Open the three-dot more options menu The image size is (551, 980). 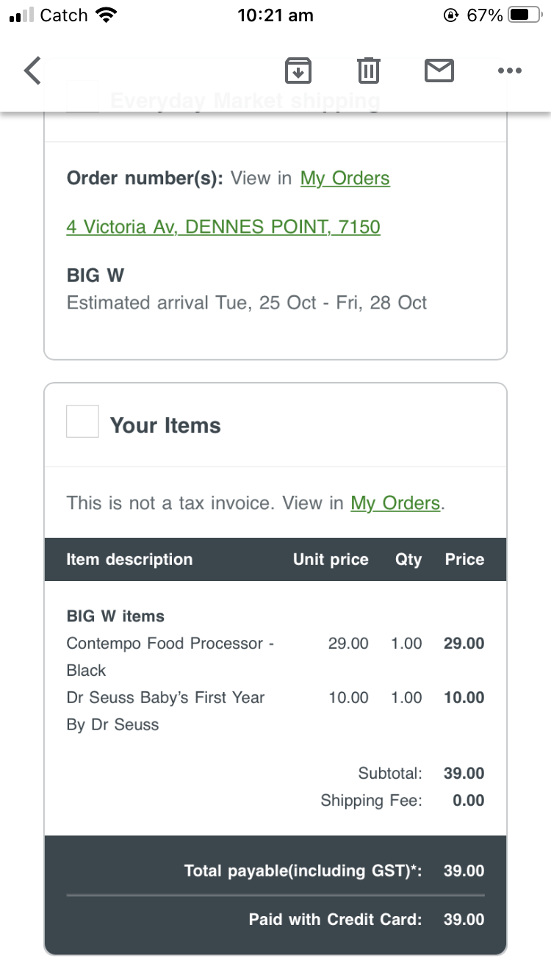(509, 71)
